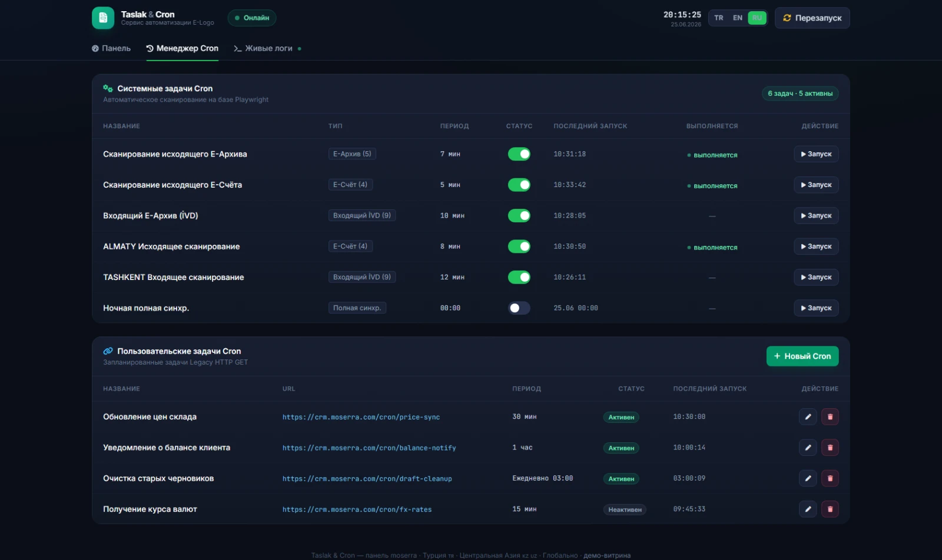Delete the Обновление цен склада cron task
Viewport: 942px width, 560px height.
[830, 416]
